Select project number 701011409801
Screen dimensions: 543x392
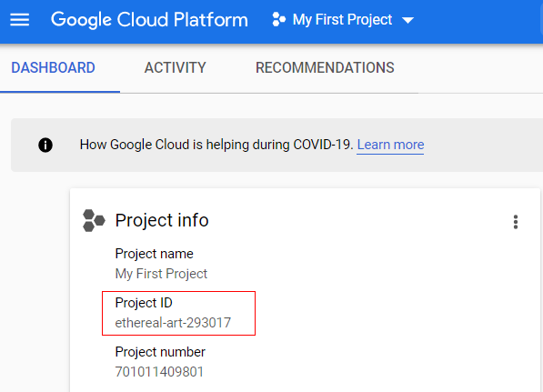point(159,372)
